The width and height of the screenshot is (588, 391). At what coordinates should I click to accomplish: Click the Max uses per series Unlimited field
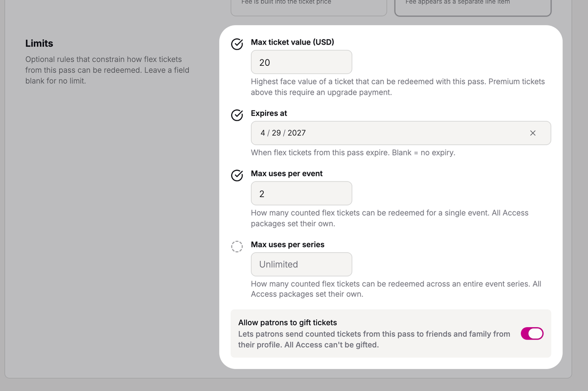pyautogui.click(x=301, y=264)
